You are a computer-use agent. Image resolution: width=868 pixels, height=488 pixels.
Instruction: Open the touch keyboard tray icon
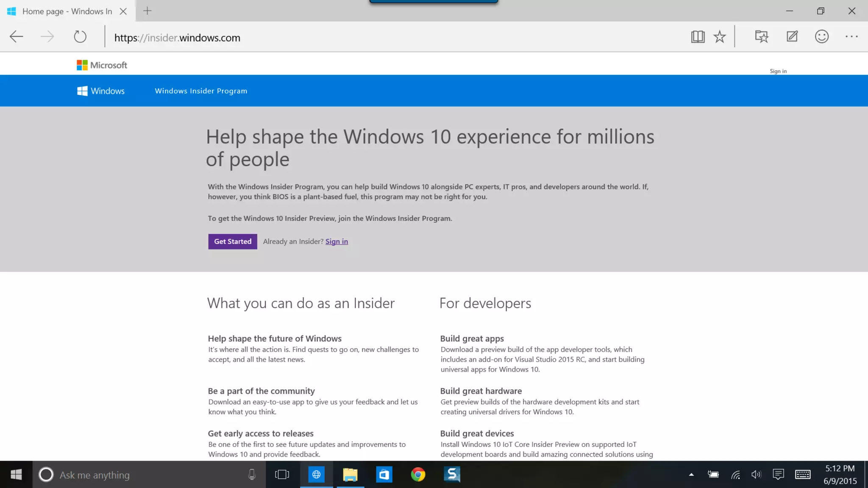[x=803, y=475]
